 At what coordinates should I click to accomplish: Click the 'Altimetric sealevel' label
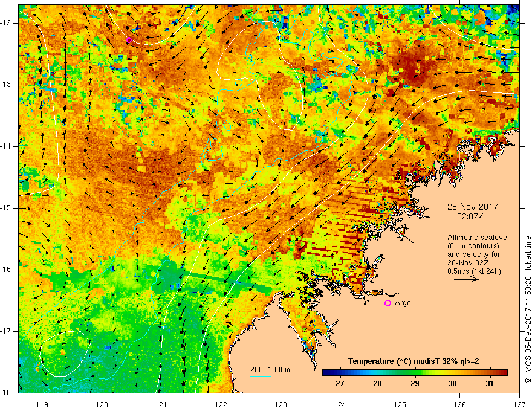(478, 238)
